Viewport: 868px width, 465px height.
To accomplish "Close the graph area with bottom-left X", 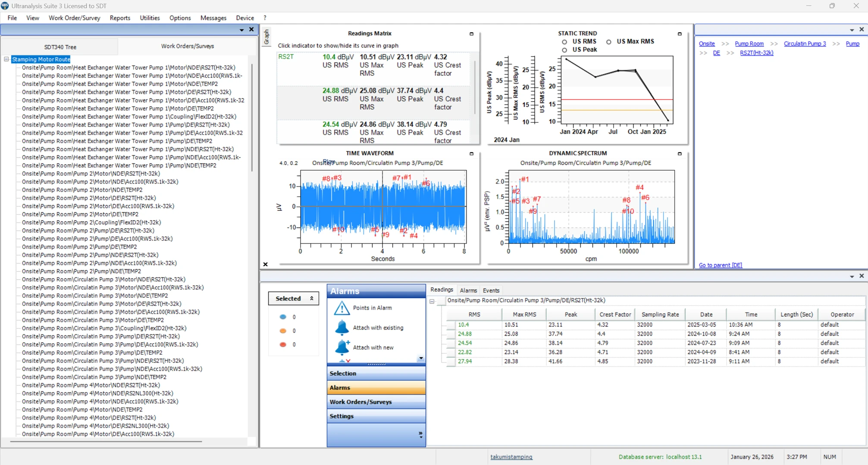I will tap(266, 264).
